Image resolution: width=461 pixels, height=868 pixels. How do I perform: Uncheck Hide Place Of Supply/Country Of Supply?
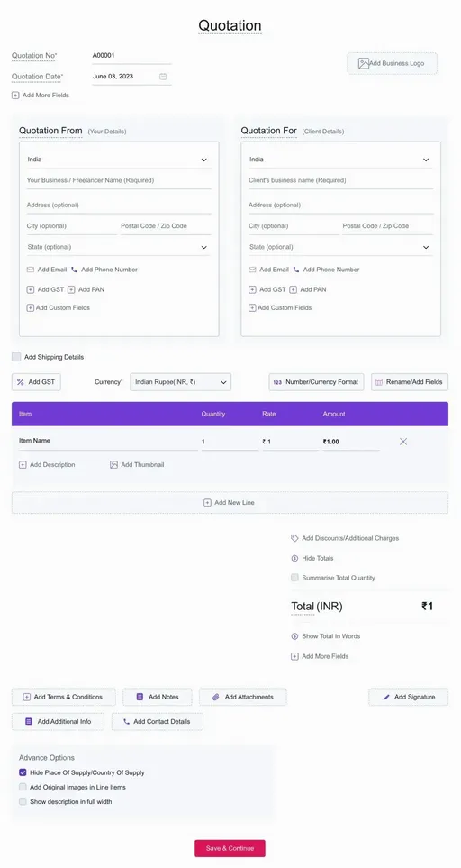coord(23,772)
